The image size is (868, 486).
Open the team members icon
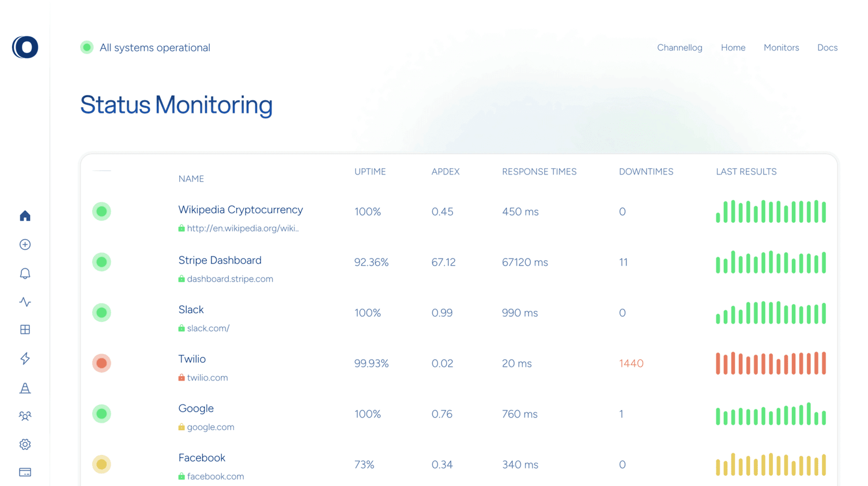point(25,416)
